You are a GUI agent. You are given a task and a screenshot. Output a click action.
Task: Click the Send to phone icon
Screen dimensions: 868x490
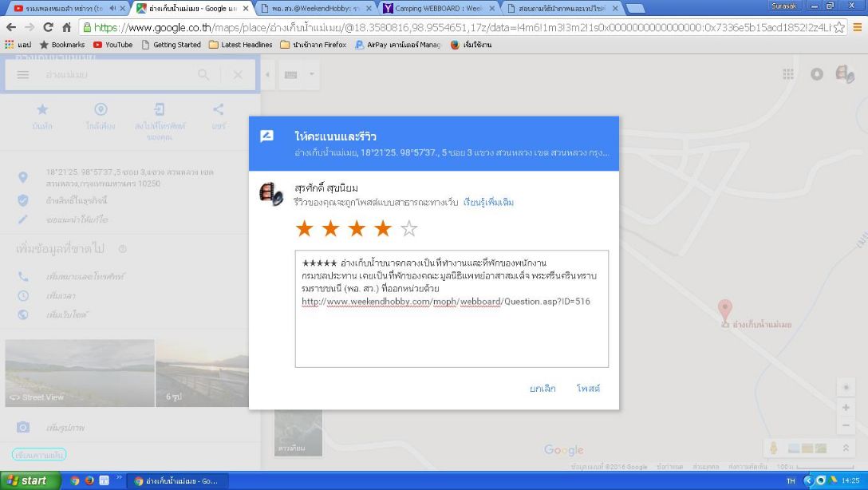(160, 109)
